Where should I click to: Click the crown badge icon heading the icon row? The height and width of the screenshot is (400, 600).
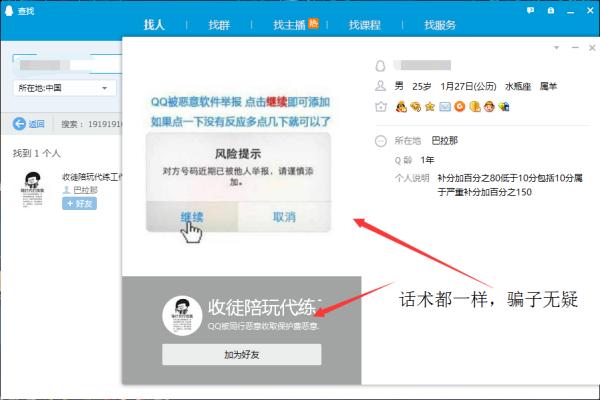381,107
